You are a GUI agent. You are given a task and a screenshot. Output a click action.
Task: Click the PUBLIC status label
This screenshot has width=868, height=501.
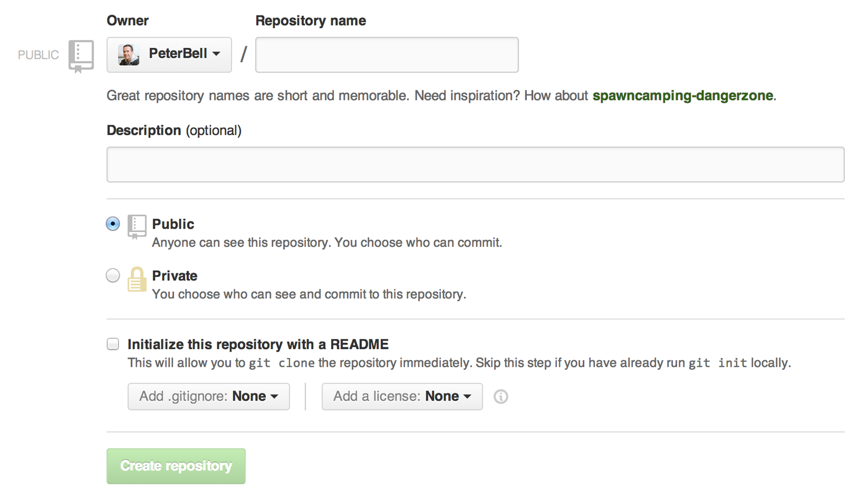(x=38, y=55)
